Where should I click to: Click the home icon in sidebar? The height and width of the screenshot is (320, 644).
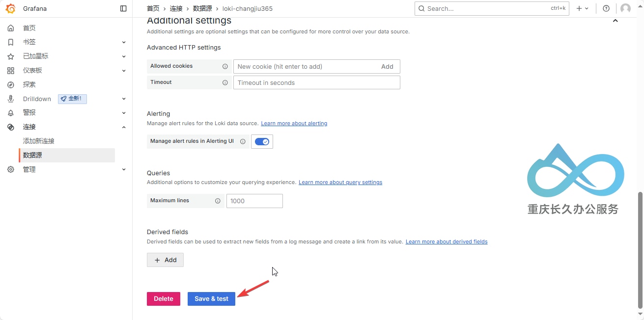[11, 28]
